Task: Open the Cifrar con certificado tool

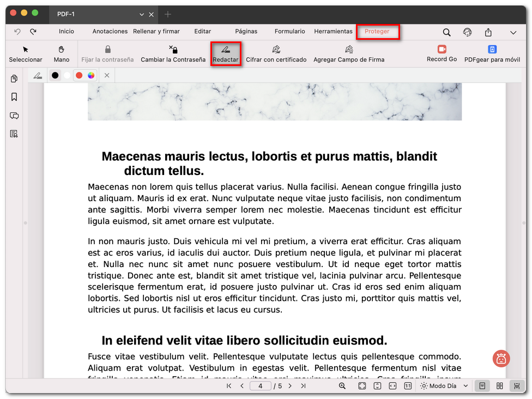Action: click(x=276, y=53)
